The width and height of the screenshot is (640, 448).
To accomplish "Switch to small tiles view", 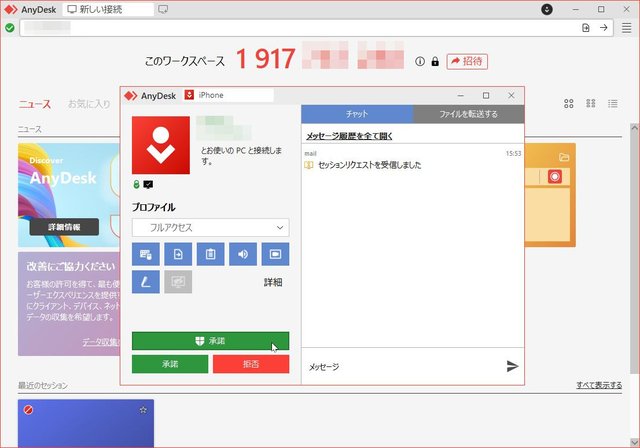I will [x=591, y=104].
